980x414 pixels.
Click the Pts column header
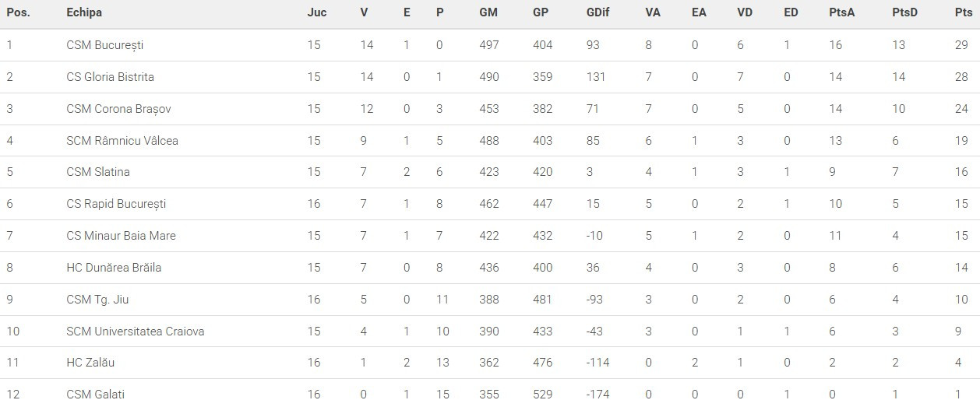(x=963, y=12)
